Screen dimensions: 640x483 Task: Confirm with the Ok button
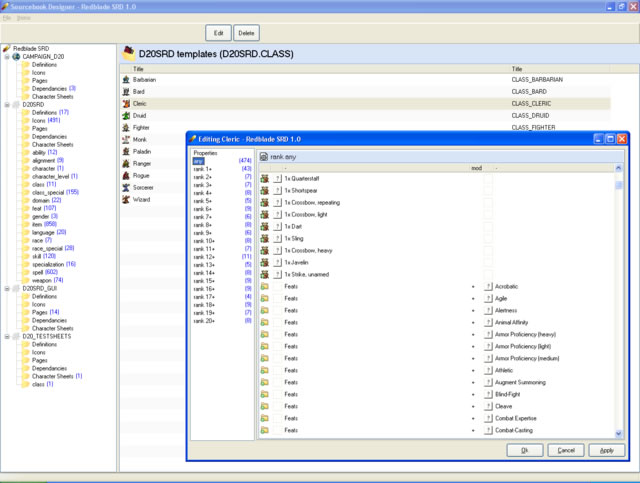click(524, 450)
